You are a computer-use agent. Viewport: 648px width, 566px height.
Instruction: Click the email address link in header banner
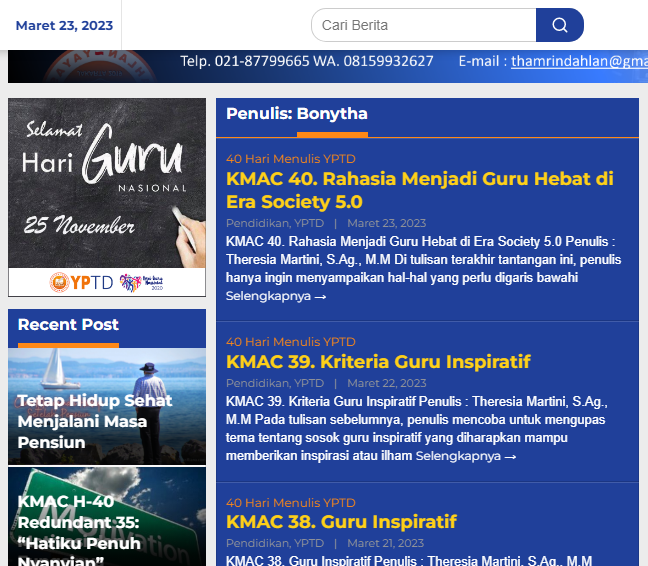coord(578,61)
